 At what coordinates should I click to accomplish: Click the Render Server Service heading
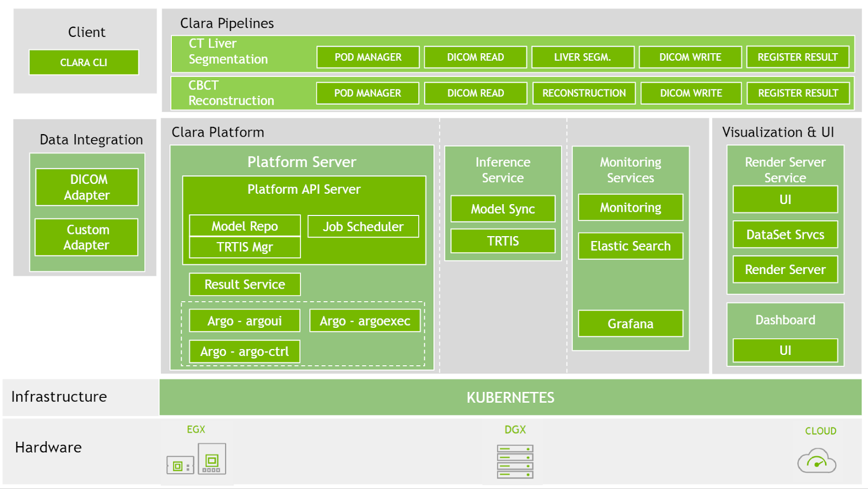coord(786,170)
